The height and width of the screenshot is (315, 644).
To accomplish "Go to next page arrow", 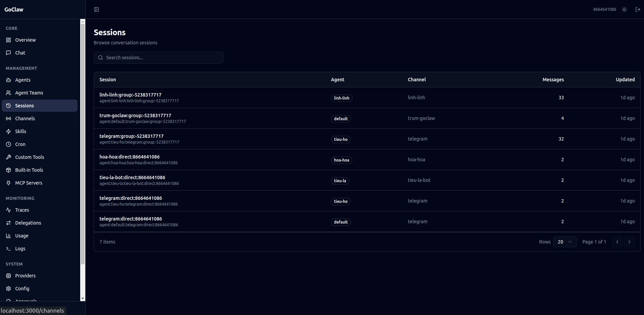I will (629, 242).
